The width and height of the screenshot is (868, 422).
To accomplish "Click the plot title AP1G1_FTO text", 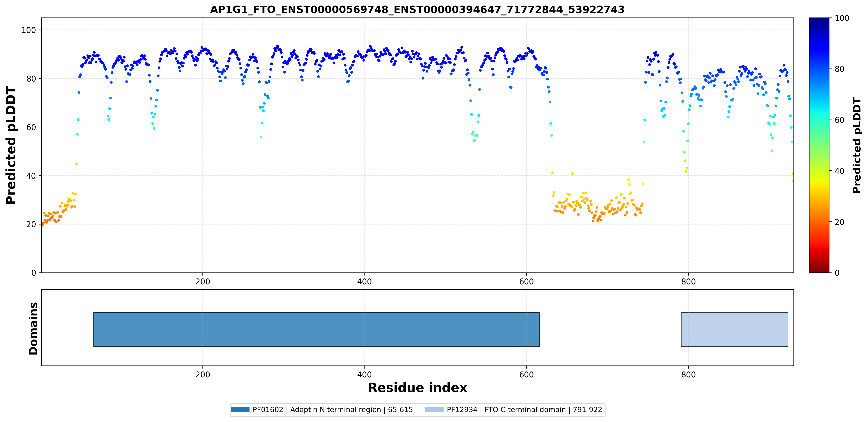I will (x=417, y=9).
